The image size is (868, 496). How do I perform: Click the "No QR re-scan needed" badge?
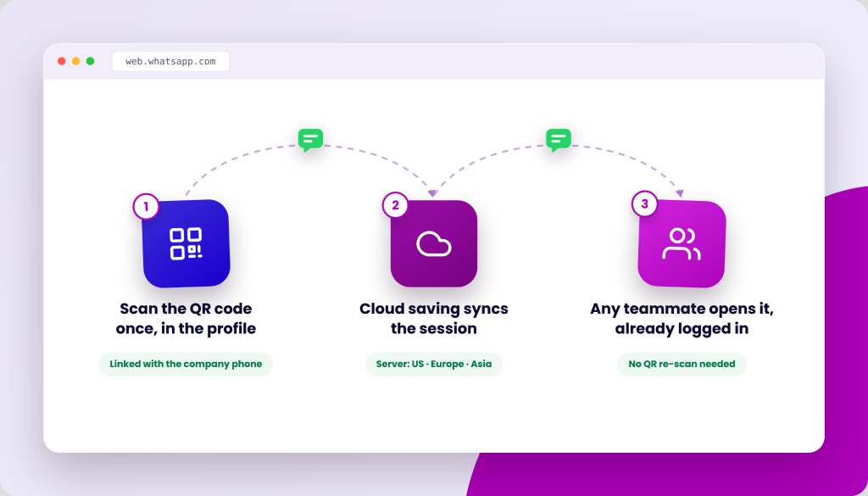click(682, 365)
